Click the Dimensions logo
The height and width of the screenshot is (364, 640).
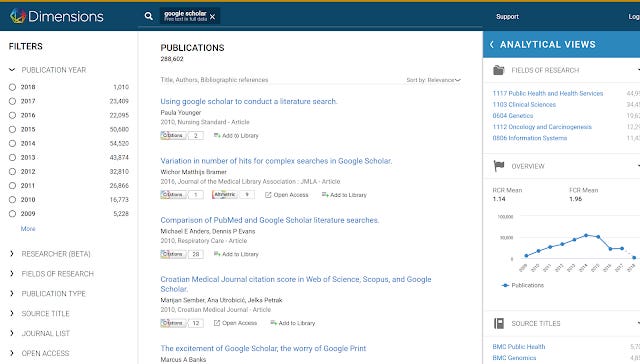pyautogui.click(x=56, y=16)
